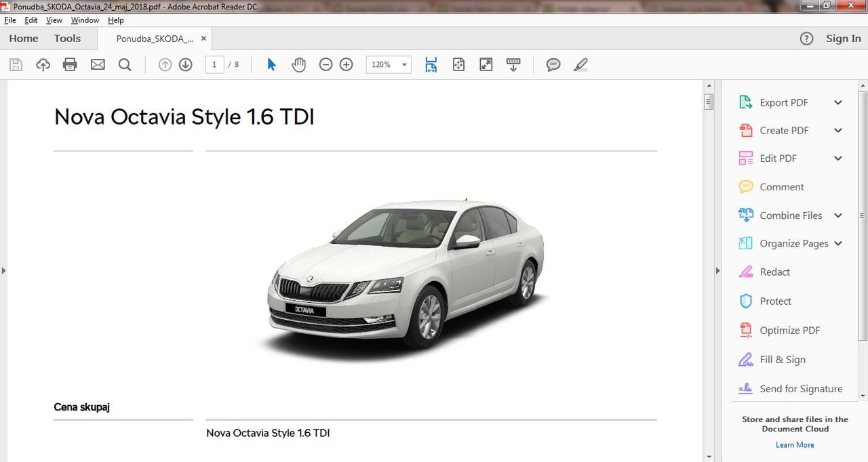Select the Highlight text pen icon
The image size is (868, 462).
click(x=580, y=65)
